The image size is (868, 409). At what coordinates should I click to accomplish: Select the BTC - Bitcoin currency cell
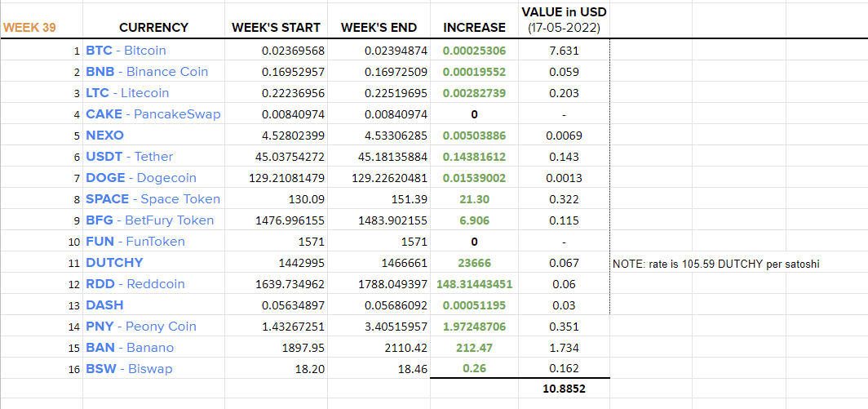click(x=153, y=51)
